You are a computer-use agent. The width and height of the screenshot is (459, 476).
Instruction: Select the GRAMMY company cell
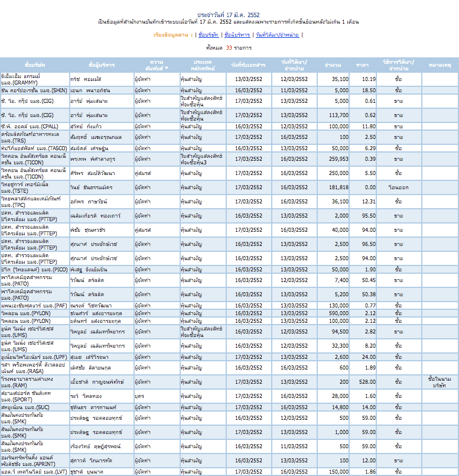point(35,79)
